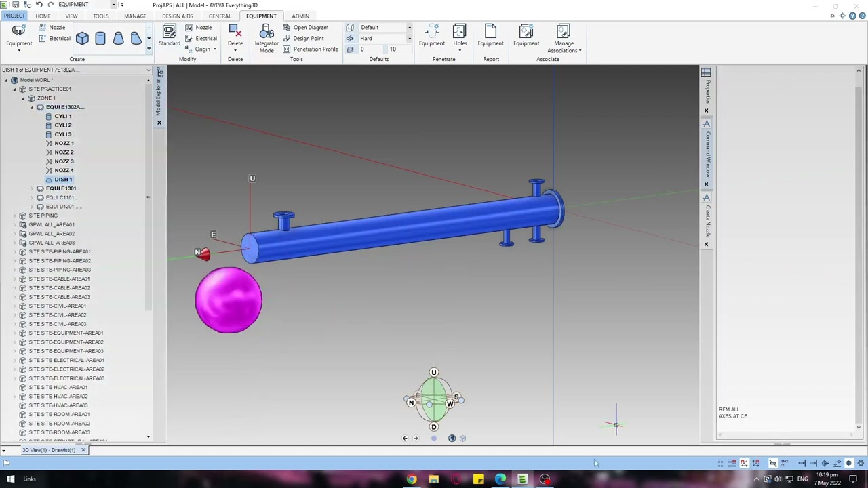Click the Modify Electrical button

coord(201,39)
